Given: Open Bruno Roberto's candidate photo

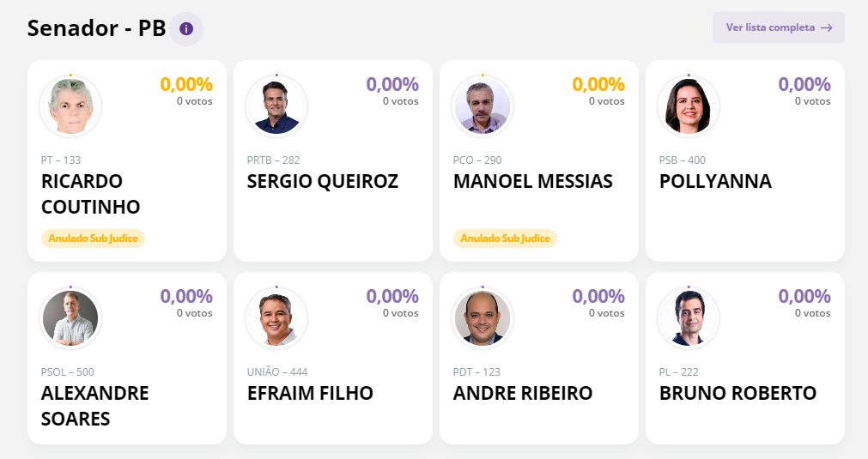Looking at the screenshot, I should (689, 318).
